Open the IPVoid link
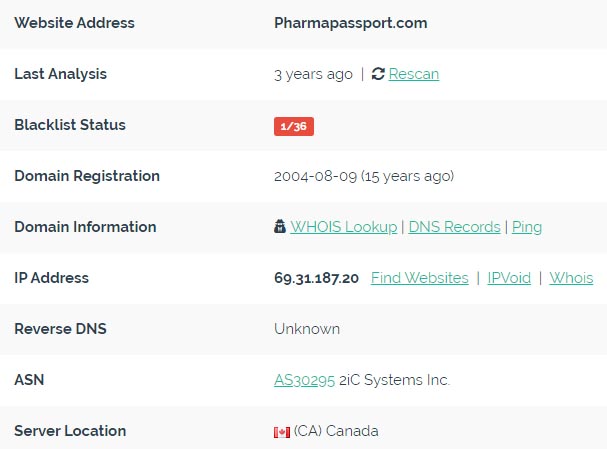 coord(509,278)
